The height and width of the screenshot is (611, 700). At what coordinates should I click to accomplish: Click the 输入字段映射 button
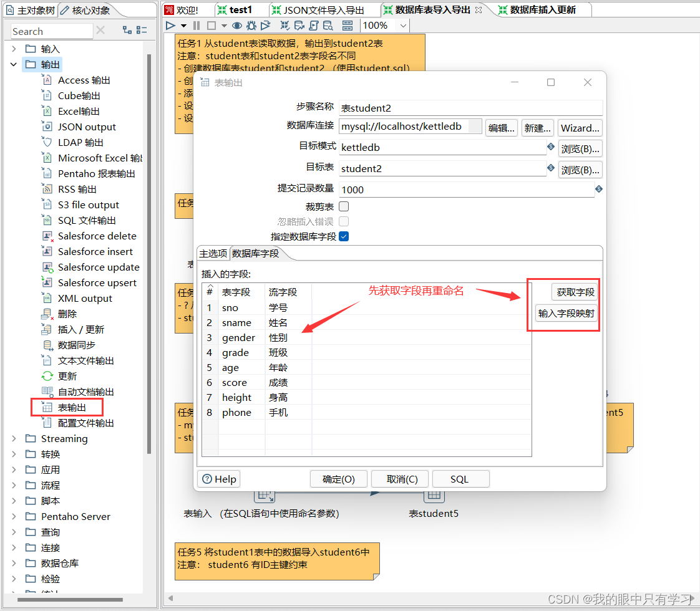click(566, 314)
